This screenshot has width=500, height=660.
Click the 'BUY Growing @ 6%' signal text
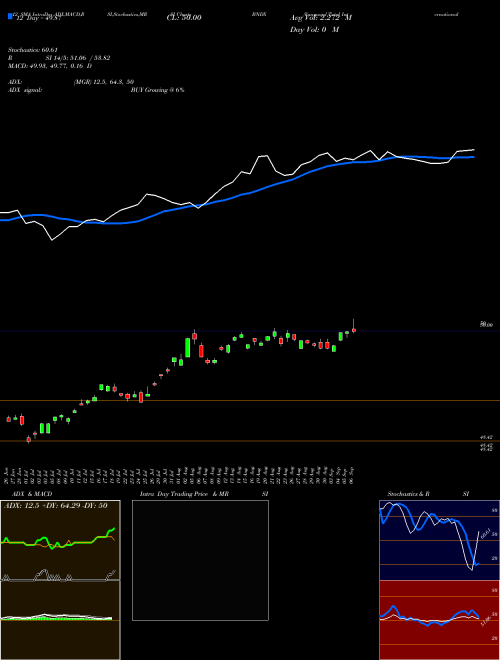click(157, 90)
